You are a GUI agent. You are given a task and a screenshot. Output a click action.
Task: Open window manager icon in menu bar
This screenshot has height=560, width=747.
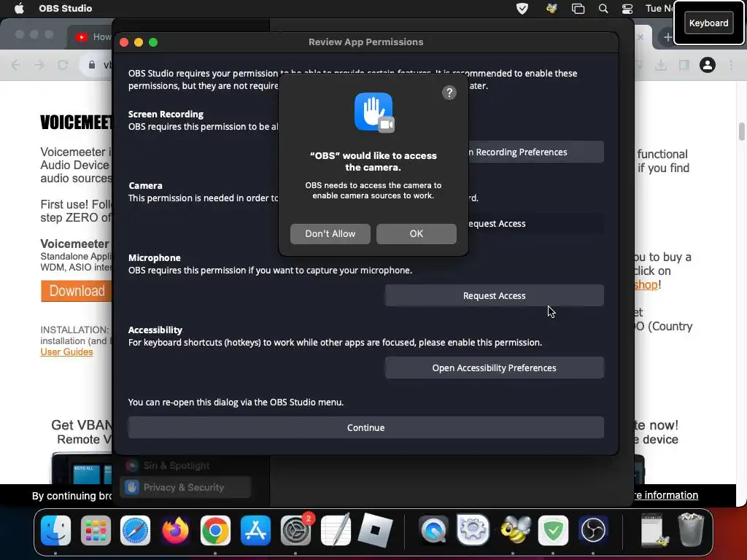point(578,9)
